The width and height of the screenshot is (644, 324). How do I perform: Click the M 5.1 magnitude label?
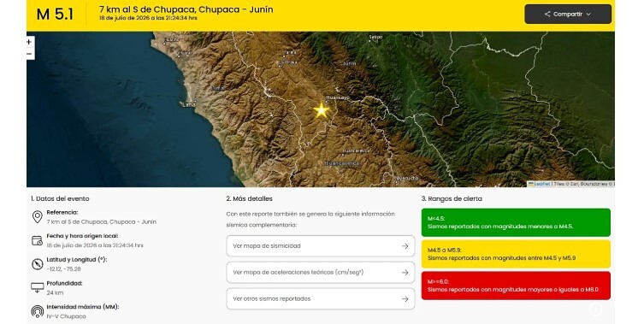click(x=55, y=15)
